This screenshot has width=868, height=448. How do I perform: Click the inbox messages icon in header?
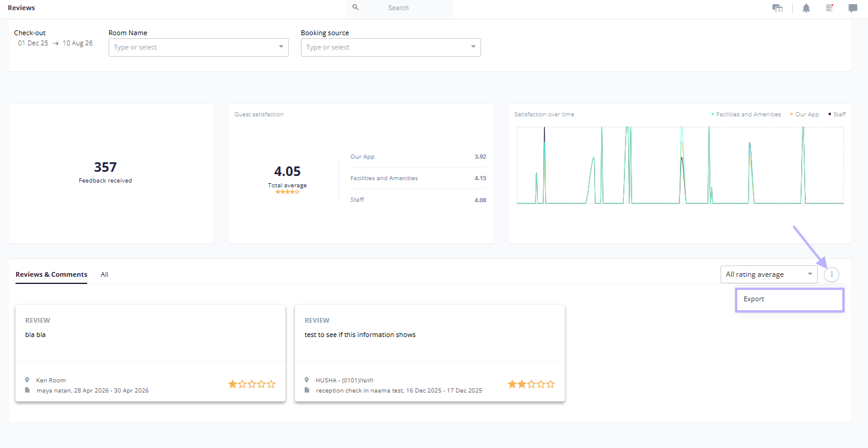click(x=777, y=8)
